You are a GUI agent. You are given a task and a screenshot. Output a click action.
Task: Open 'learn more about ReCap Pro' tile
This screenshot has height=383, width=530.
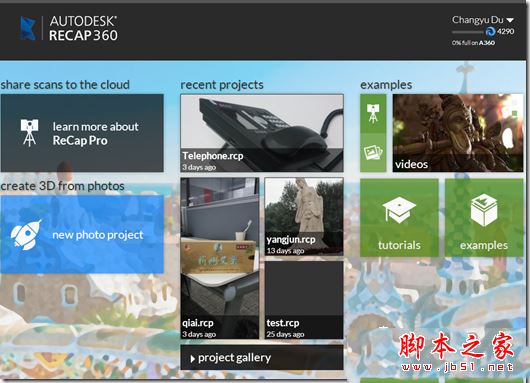[x=82, y=133]
